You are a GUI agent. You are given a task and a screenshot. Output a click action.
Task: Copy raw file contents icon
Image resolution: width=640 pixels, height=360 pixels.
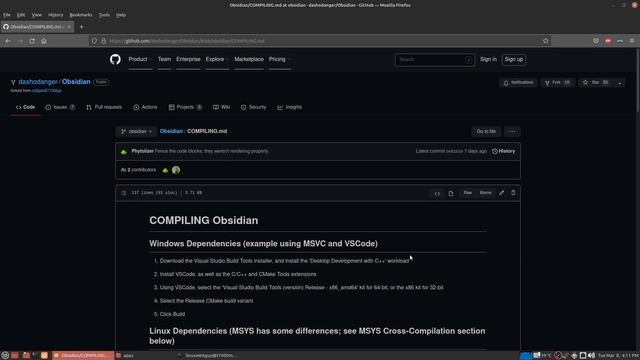pos(451,193)
